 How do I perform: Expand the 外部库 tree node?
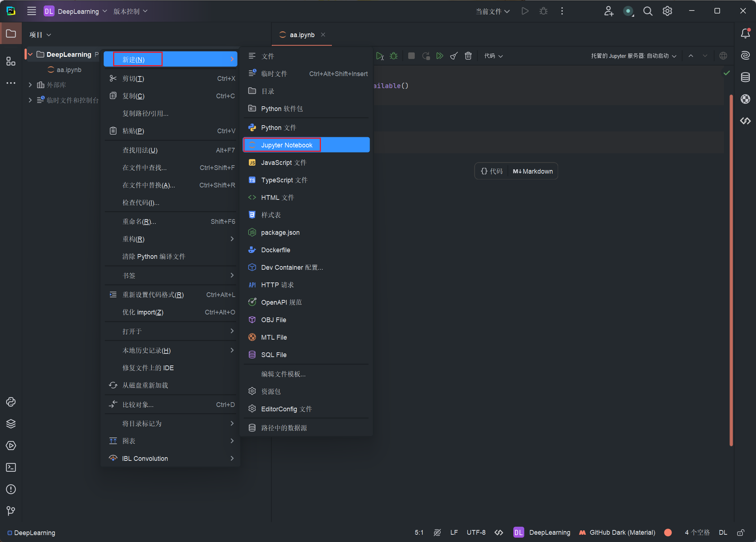tap(30, 85)
